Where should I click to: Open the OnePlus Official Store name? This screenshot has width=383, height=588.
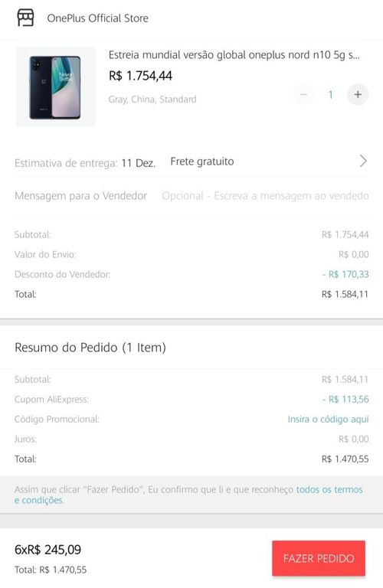pos(97,18)
